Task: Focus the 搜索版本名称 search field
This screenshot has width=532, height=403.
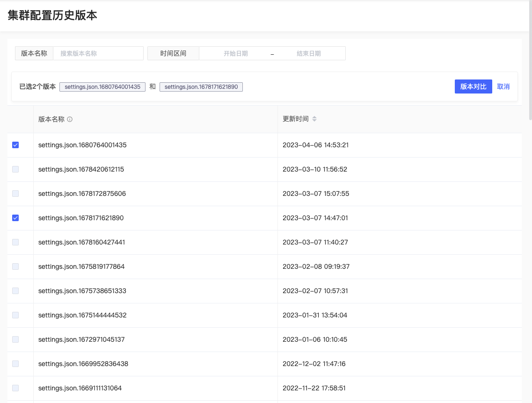Action: [98, 54]
